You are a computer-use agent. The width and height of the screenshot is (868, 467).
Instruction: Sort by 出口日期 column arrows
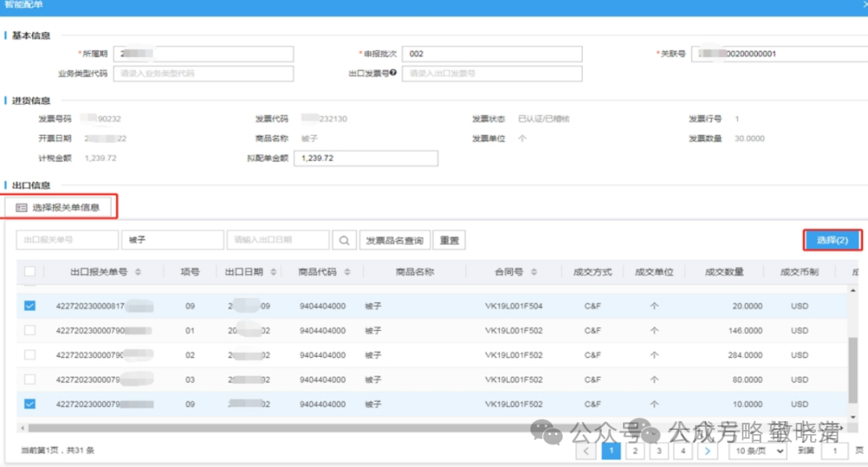(273, 272)
